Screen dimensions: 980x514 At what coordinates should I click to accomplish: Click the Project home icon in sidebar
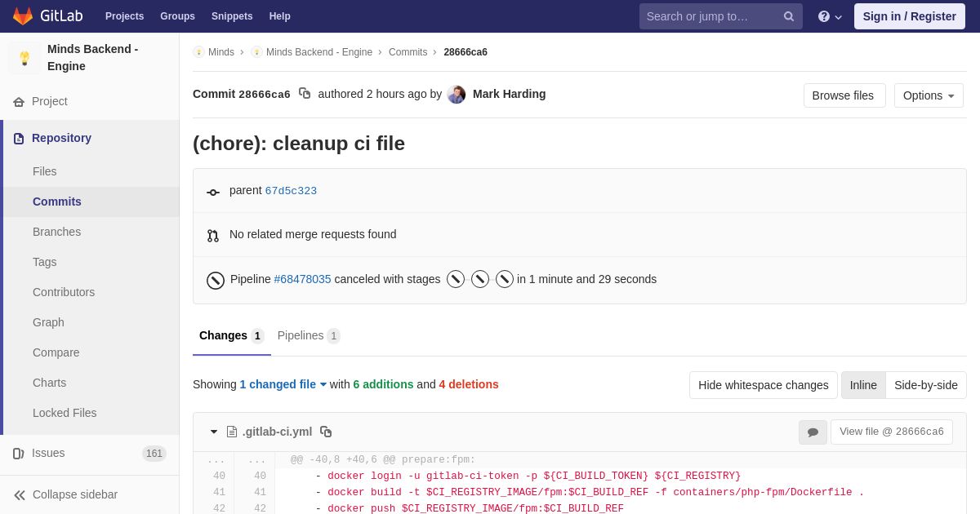point(19,102)
